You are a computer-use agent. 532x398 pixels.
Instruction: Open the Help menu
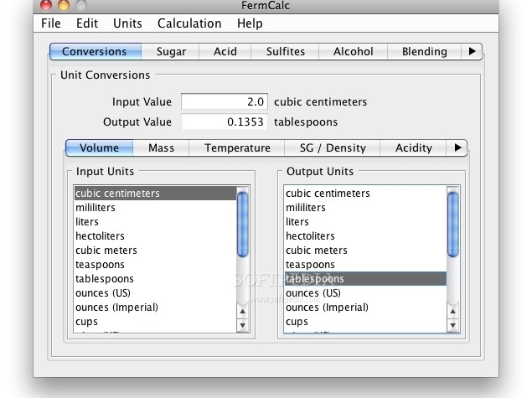point(250,23)
